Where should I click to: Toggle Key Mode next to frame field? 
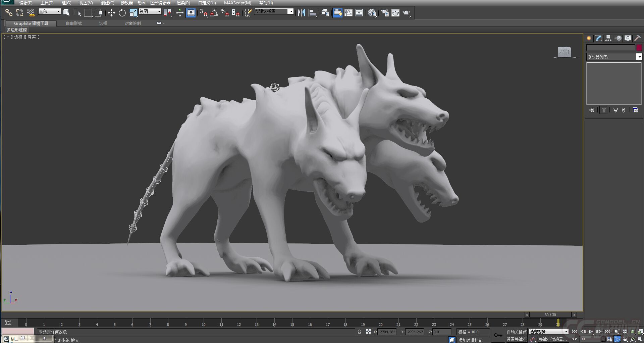click(x=574, y=339)
